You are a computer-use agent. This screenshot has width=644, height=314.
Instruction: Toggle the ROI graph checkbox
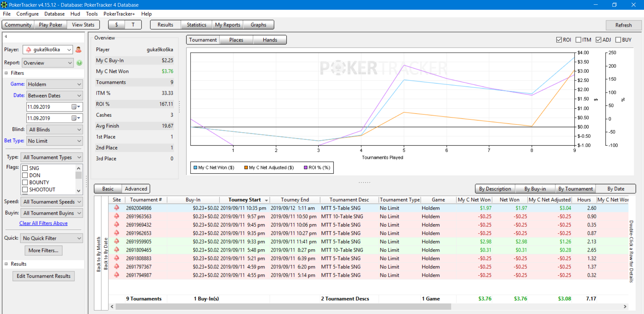point(559,40)
